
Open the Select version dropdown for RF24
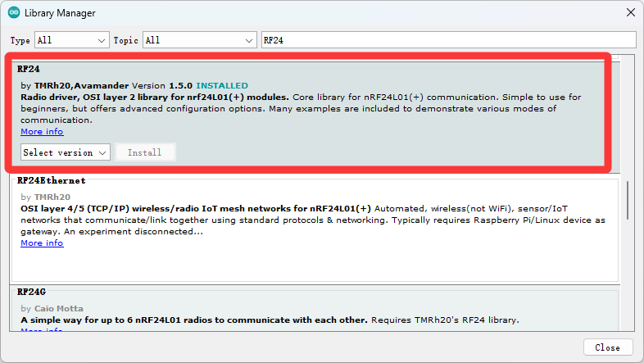pos(66,152)
